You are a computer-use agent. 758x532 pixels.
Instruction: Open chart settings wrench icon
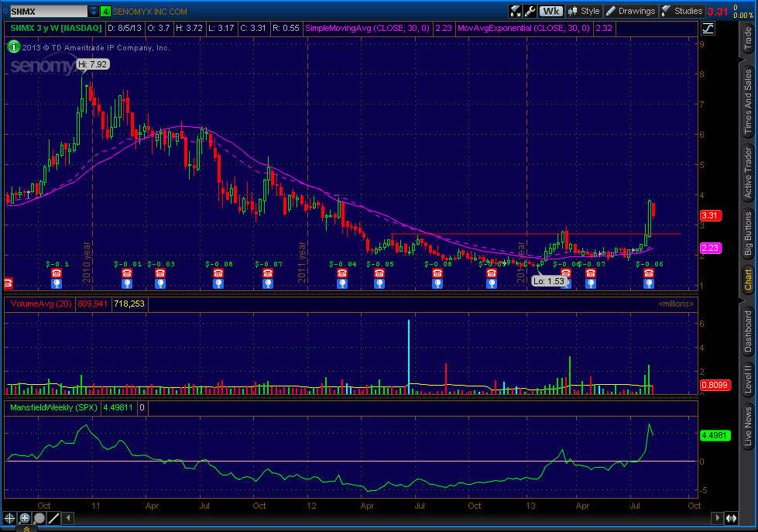(x=530, y=11)
